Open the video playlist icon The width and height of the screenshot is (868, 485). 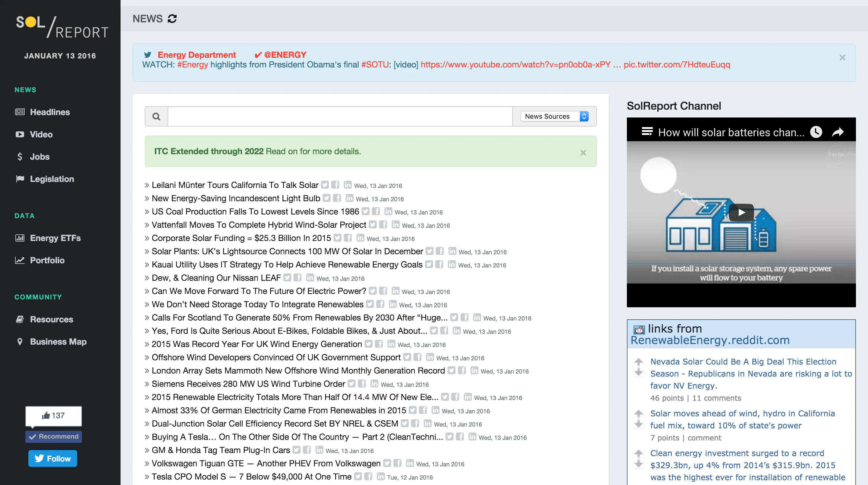pyautogui.click(x=647, y=132)
